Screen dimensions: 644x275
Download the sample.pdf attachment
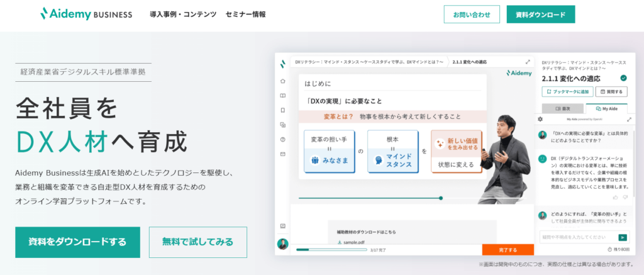pyautogui.click(x=351, y=242)
